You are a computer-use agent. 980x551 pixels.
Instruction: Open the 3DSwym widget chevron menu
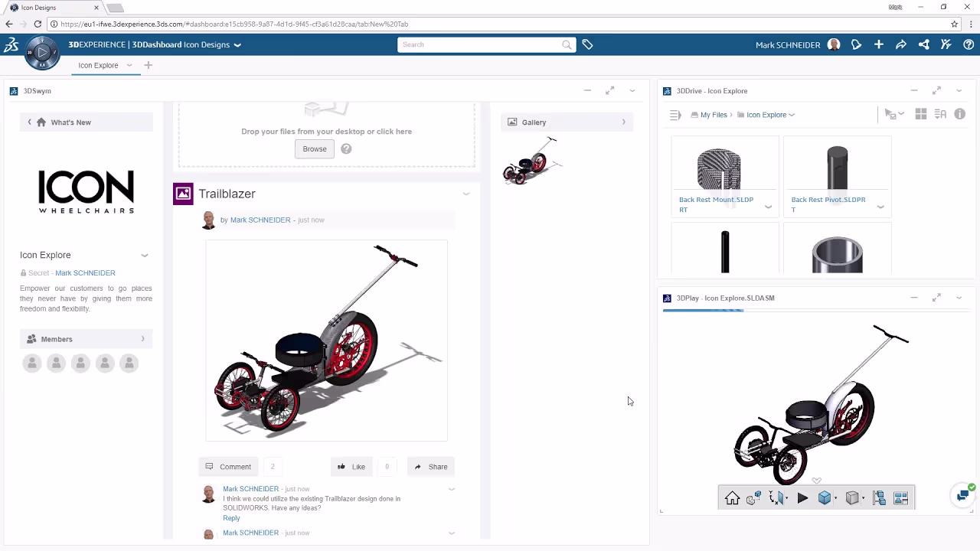(632, 90)
